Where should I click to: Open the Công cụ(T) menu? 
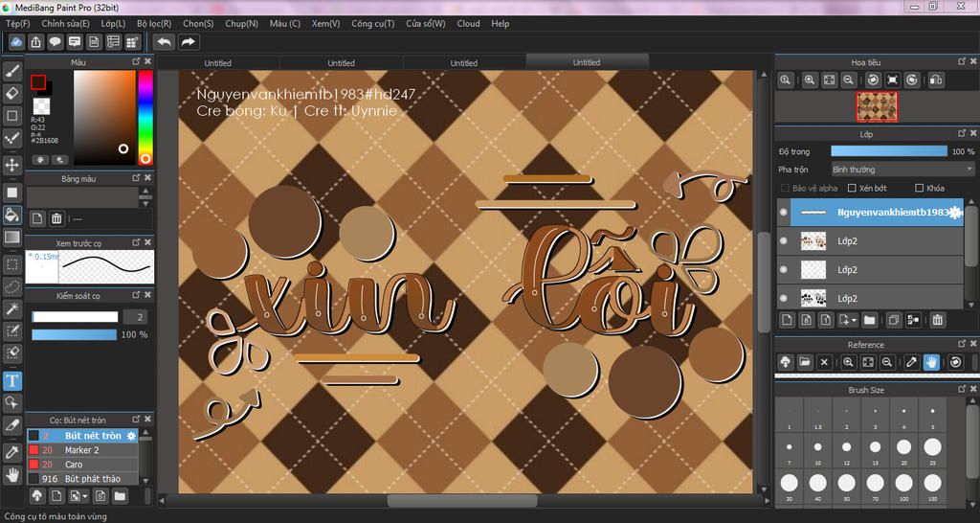pyautogui.click(x=373, y=24)
